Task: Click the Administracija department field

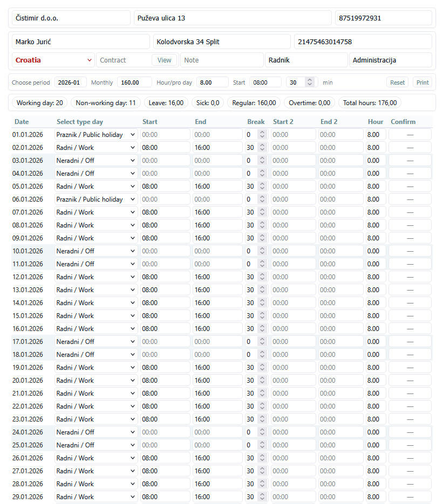Action: (x=391, y=60)
